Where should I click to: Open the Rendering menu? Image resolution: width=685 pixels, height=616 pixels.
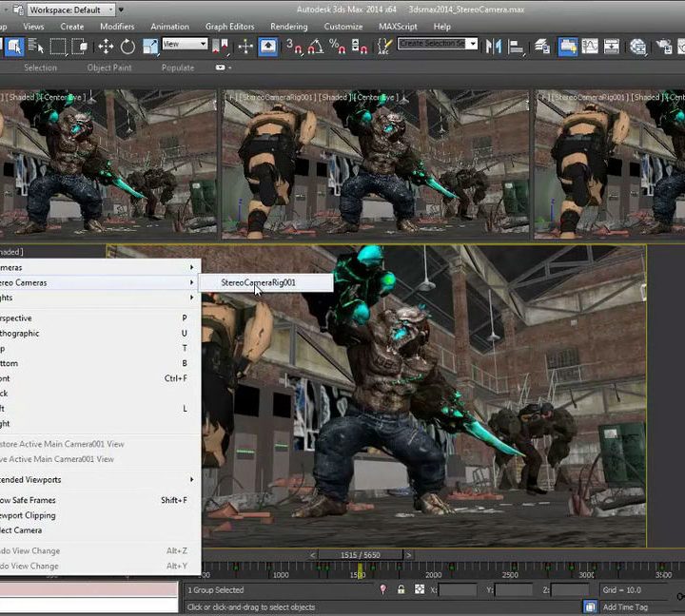click(289, 27)
